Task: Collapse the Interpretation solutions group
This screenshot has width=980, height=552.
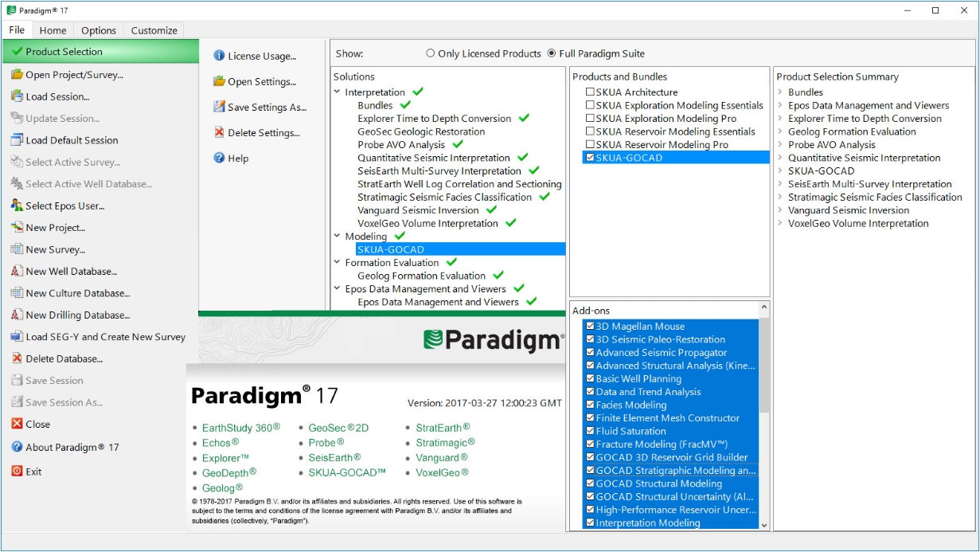Action: coord(338,92)
